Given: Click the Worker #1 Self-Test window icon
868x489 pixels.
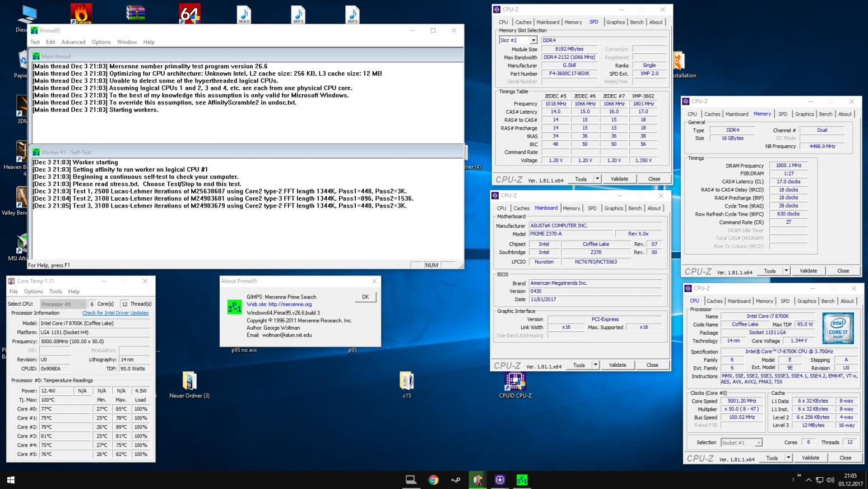Looking at the screenshot, I should click(36, 152).
